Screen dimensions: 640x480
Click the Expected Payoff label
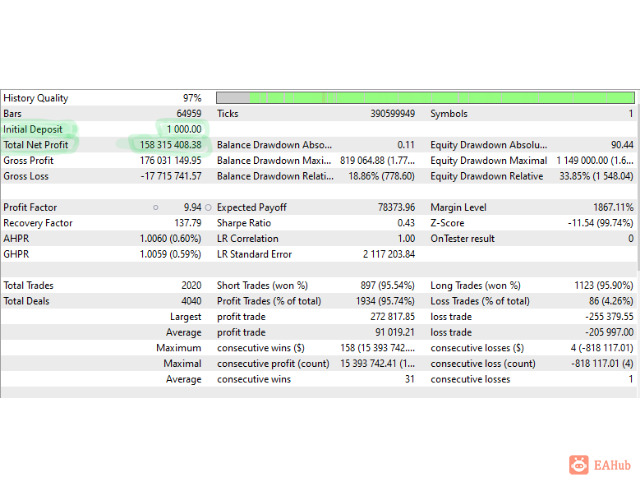(x=252, y=207)
